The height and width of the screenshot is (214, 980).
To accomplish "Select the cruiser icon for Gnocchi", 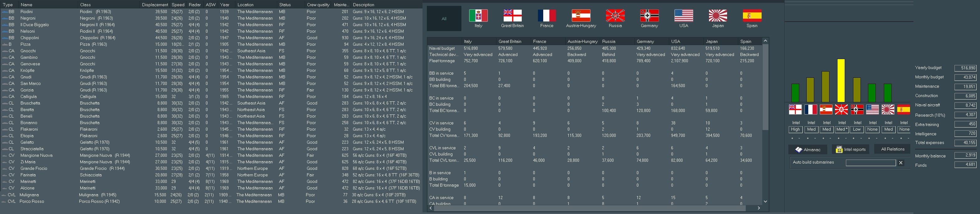I will coord(5,51).
